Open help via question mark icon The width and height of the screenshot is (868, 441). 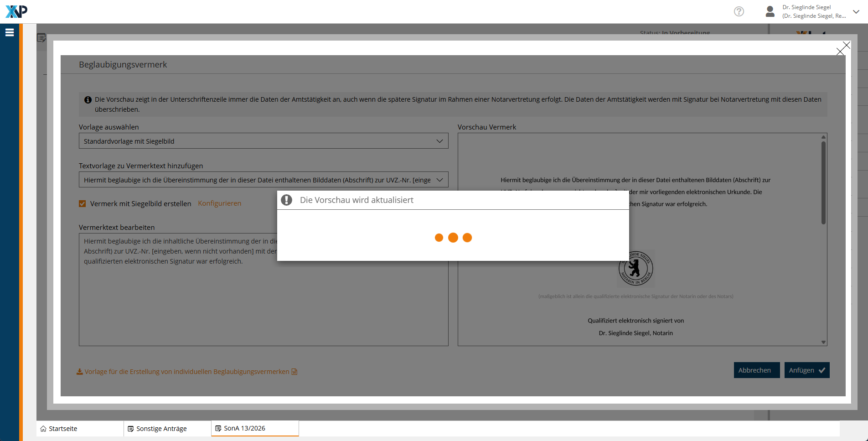[x=739, y=11]
